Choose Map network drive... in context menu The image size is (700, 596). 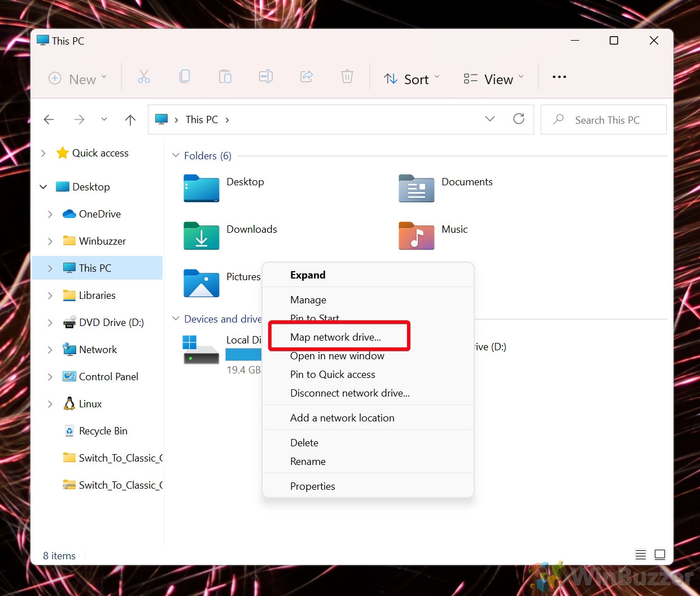point(368,337)
